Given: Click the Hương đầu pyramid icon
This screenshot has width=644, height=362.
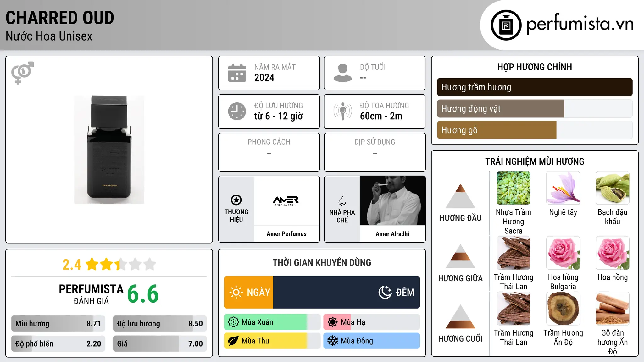Looking at the screenshot, I should (x=460, y=196).
